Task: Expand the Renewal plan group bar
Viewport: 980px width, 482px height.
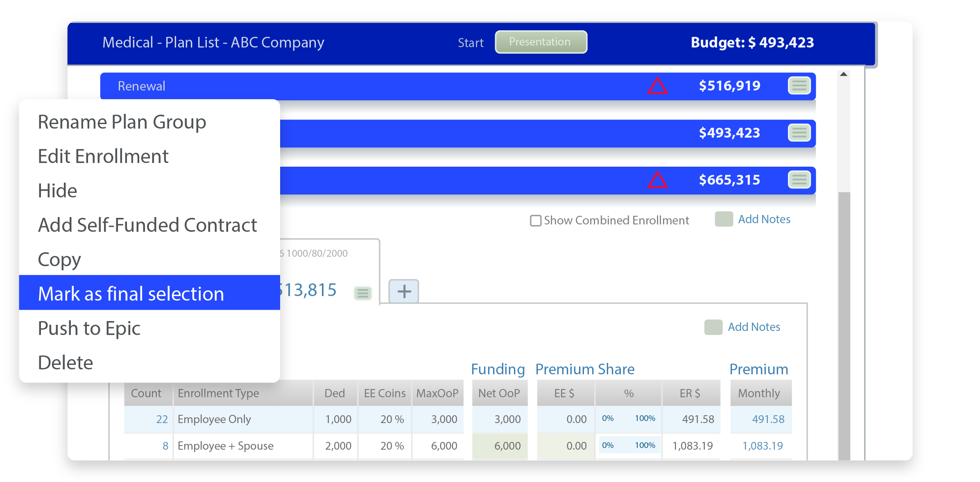Action: coord(458,86)
